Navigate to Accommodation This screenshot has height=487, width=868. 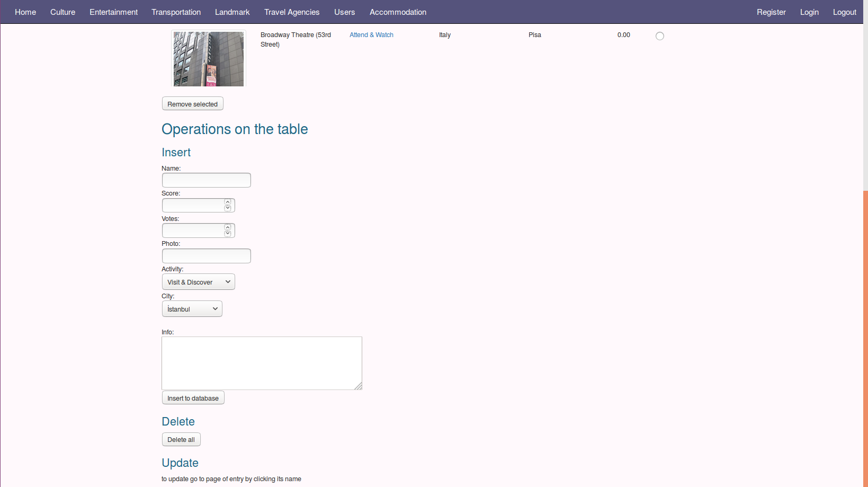398,12
